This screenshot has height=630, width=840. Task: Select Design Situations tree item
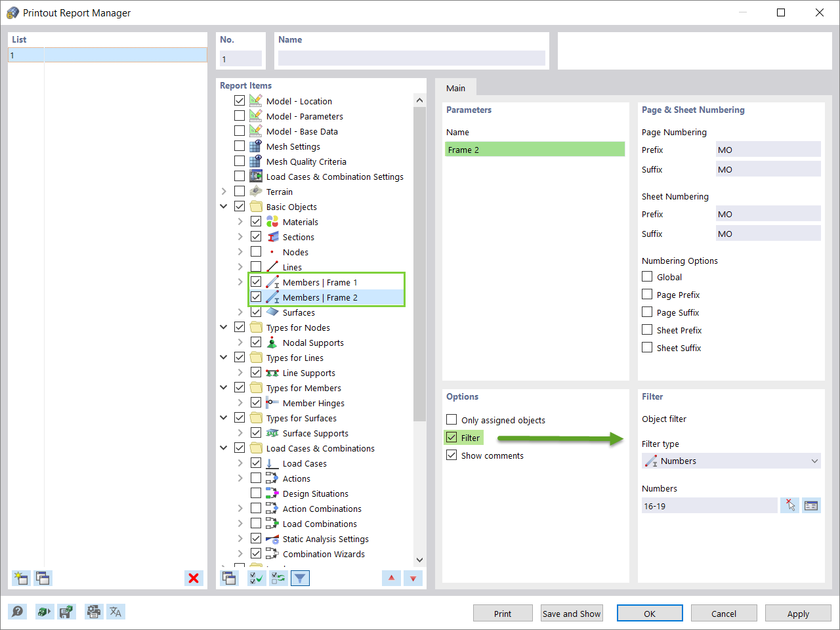[x=315, y=493]
